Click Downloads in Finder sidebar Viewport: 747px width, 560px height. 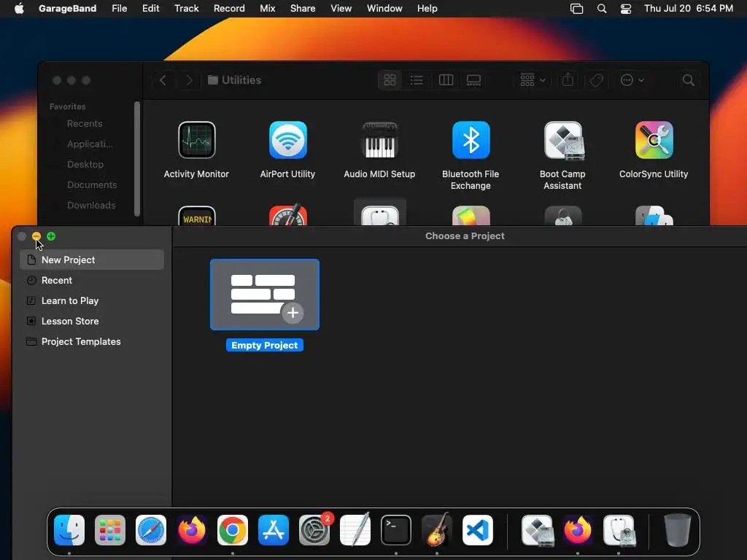pyautogui.click(x=91, y=205)
